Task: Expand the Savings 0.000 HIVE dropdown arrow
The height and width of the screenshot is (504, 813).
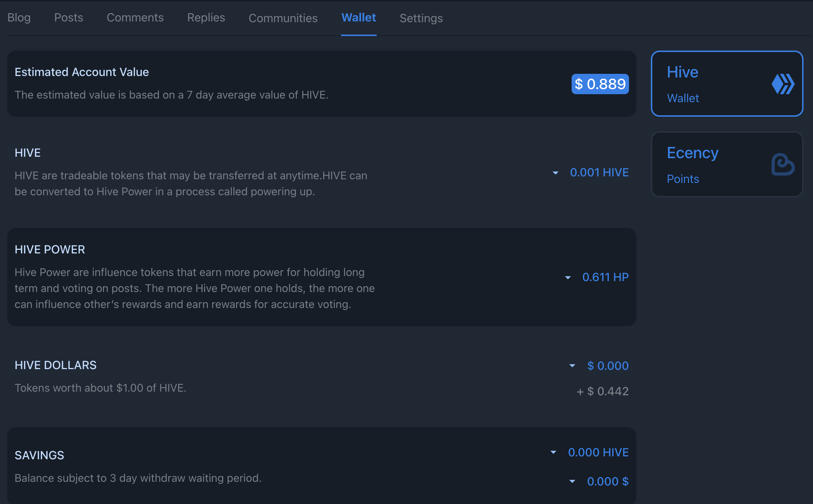Action: pos(553,452)
